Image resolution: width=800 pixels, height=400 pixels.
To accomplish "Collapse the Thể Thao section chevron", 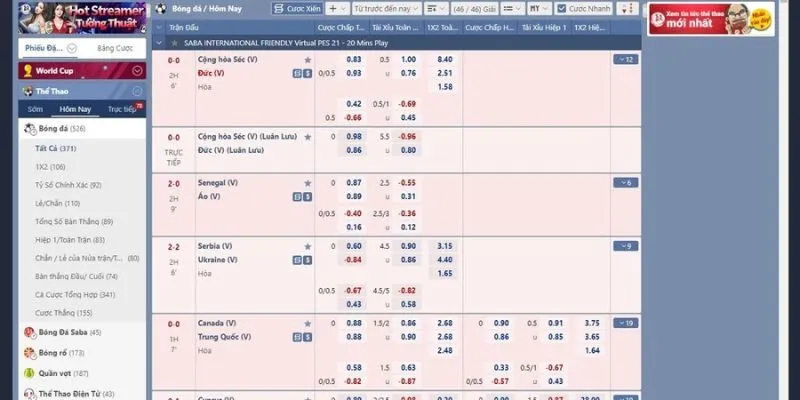I will click(x=137, y=90).
